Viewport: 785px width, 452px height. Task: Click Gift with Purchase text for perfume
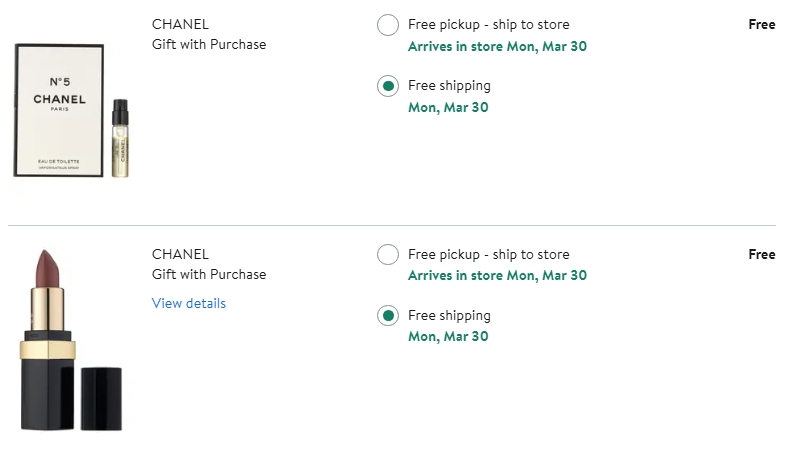coord(209,44)
